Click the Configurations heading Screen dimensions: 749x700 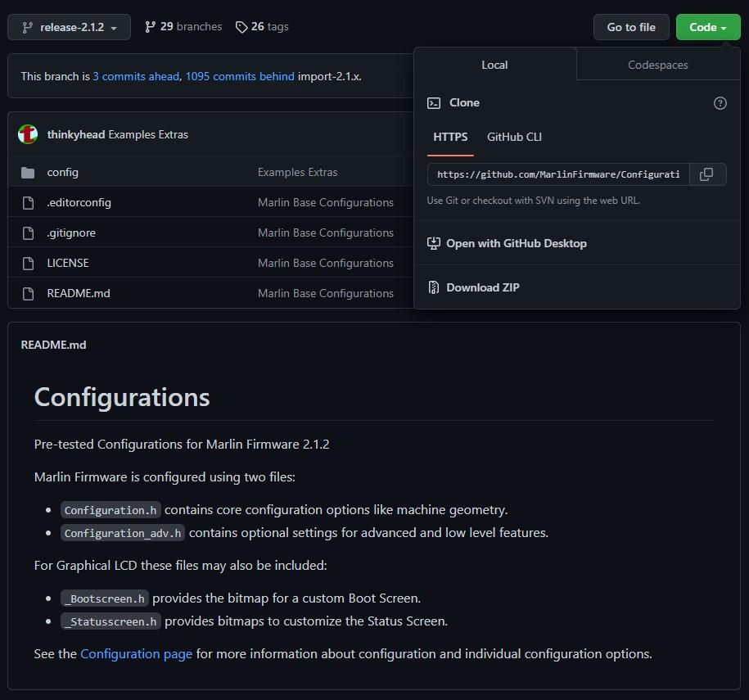pos(122,398)
